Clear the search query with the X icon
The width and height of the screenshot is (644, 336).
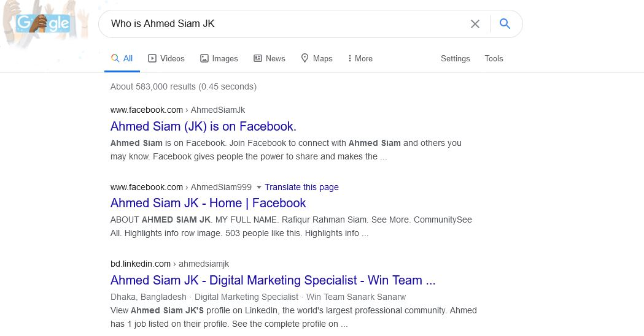(x=475, y=24)
